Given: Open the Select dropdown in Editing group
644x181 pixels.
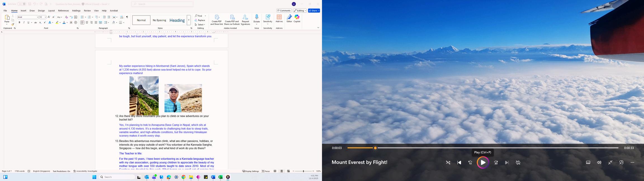Looking at the screenshot, I should click(x=200, y=25).
